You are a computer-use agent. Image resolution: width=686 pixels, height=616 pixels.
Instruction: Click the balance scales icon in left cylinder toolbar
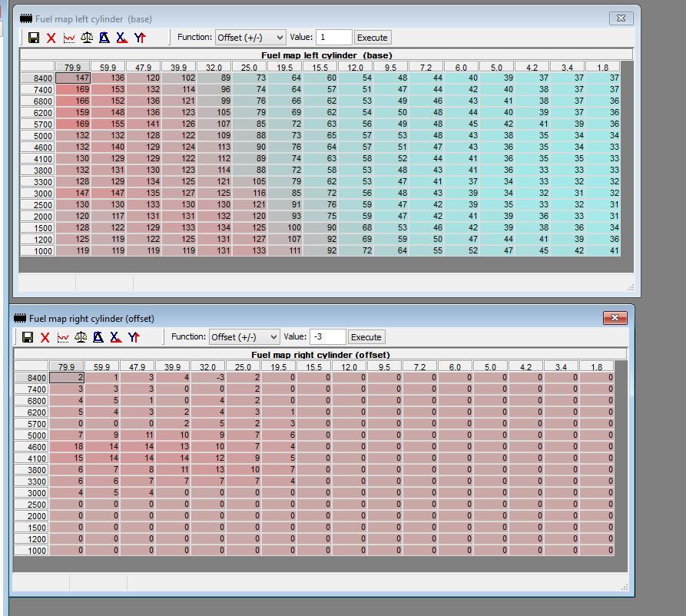(x=87, y=38)
